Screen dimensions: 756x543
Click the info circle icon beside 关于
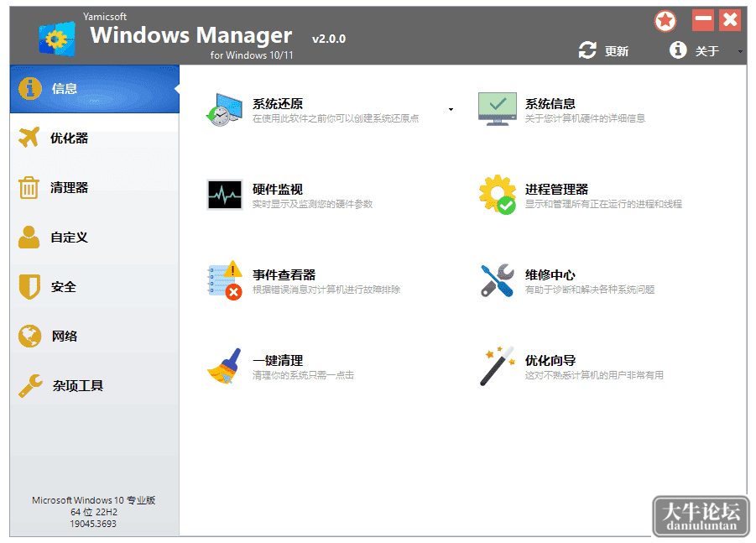click(678, 50)
